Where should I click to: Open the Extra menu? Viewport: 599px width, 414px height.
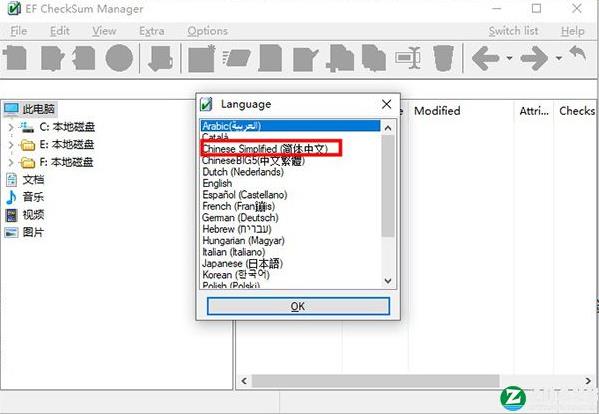[152, 31]
